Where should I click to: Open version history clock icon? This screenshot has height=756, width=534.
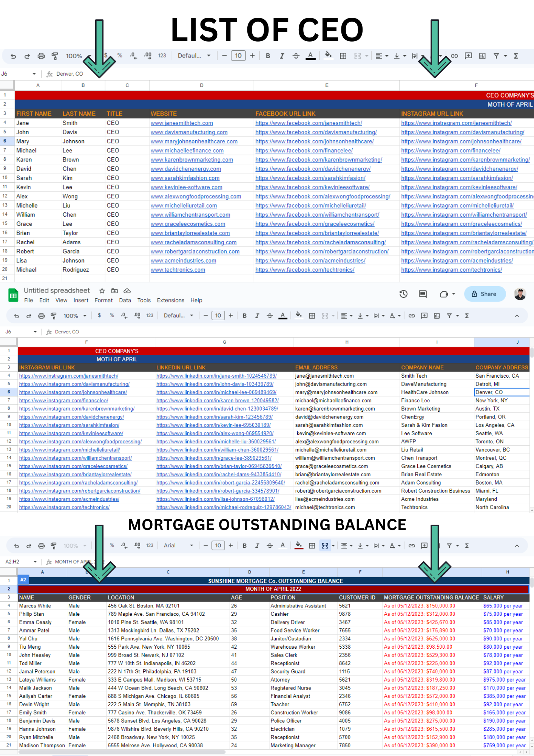click(403, 294)
